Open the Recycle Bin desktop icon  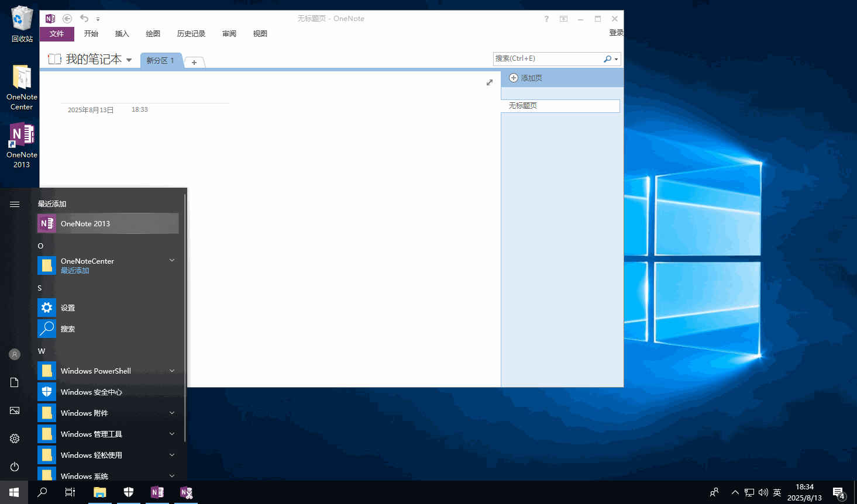point(22,24)
